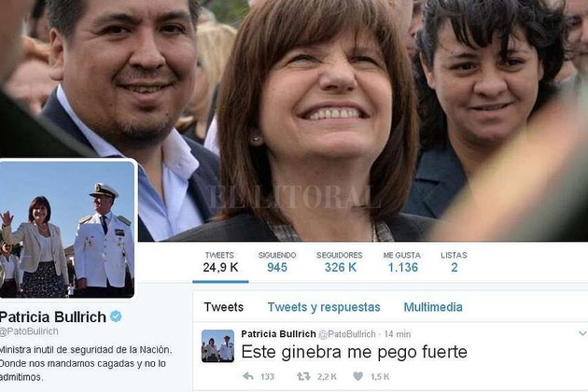Click the blue verified badge beside Patricia Bullrich
Image resolution: width=588 pixels, height=392 pixels.
(116, 316)
